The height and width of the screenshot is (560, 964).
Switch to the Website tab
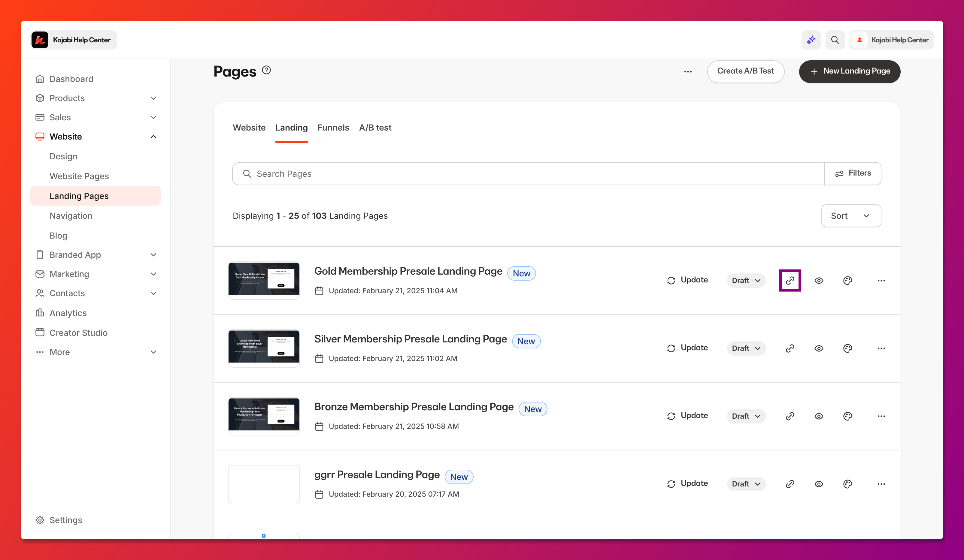tap(249, 128)
